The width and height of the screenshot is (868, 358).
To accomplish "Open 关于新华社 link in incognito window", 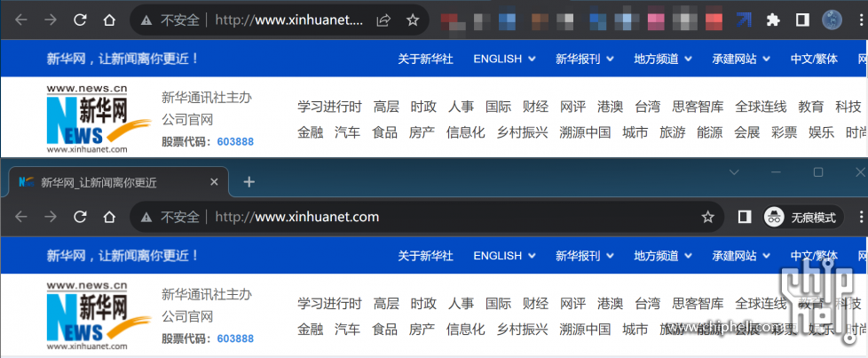I will [425, 256].
